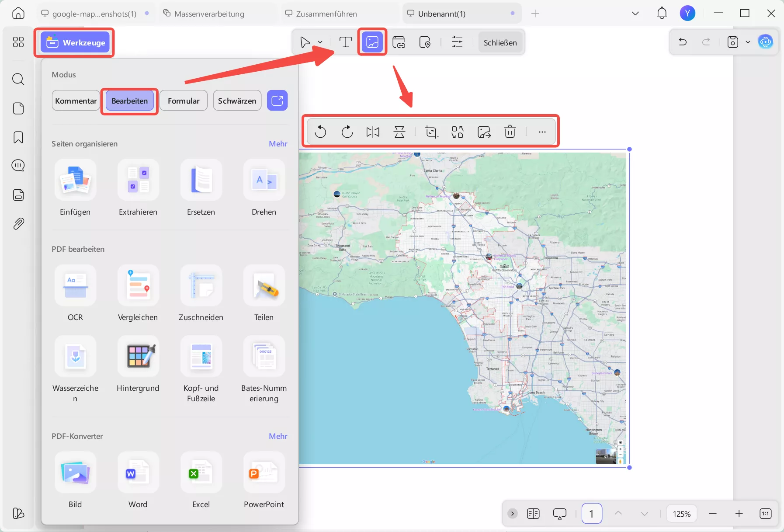The width and height of the screenshot is (784, 532).
Task: Convert PDF to Excel
Action: 201,480
